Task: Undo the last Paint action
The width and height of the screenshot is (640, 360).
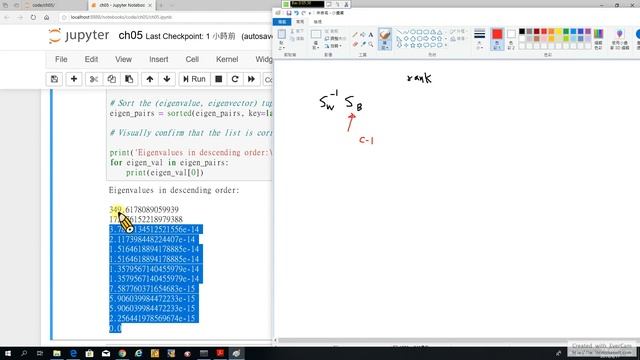Action: [296, 13]
